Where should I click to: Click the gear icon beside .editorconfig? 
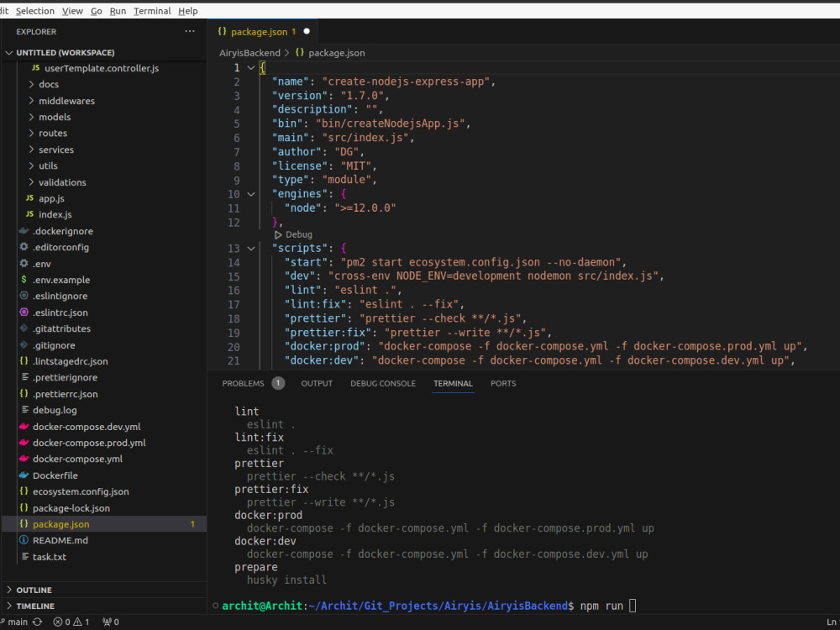pyautogui.click(x=25, y=247)
